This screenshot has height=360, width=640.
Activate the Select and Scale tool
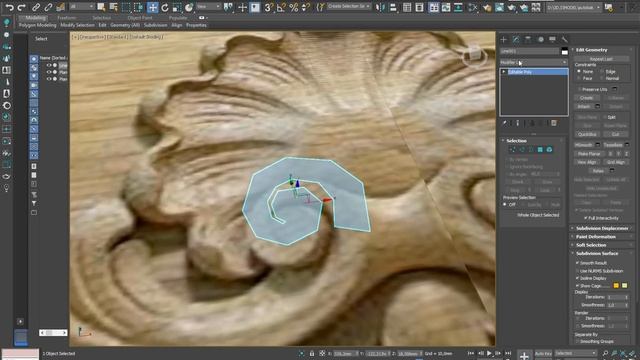[177, 7]
